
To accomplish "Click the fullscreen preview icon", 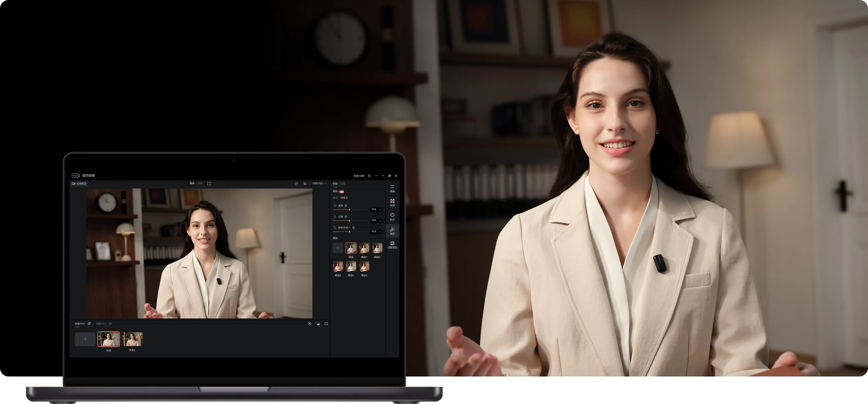I will (209, 184).
